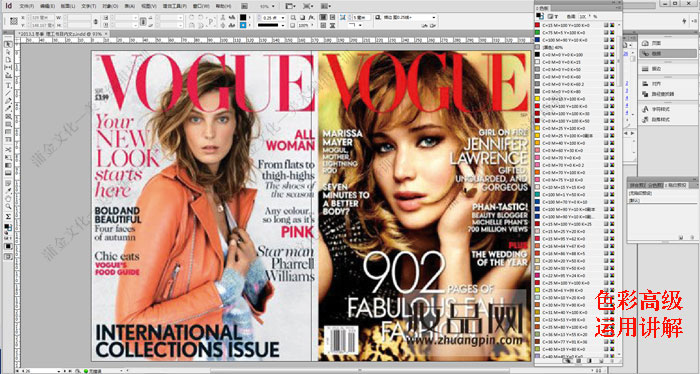Open the 文件(F) menu
This screenshot has width=700, height=374.
pos(27,6)
